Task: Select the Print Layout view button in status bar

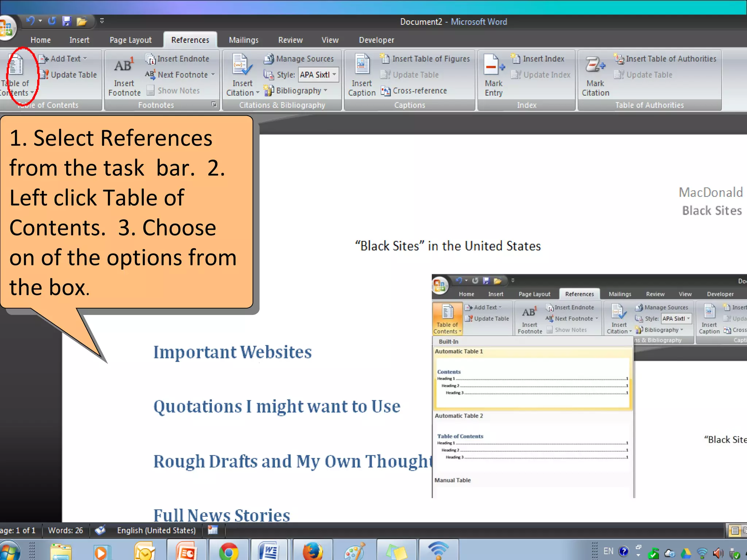Action: pyautogui.click(x=735, y=531)
